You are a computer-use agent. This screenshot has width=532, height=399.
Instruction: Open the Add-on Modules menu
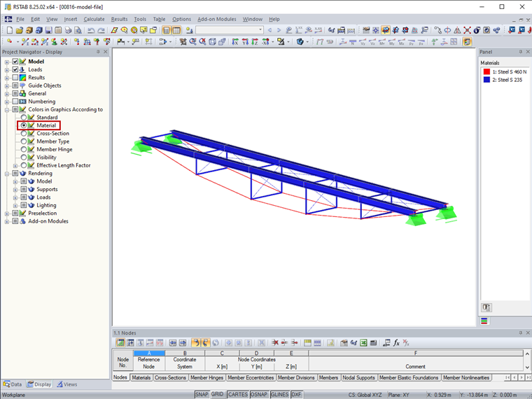click(x=217, y=20)
